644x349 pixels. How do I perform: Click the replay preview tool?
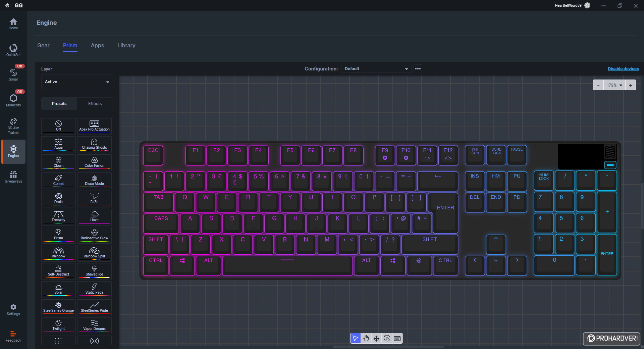click(387, 338)
